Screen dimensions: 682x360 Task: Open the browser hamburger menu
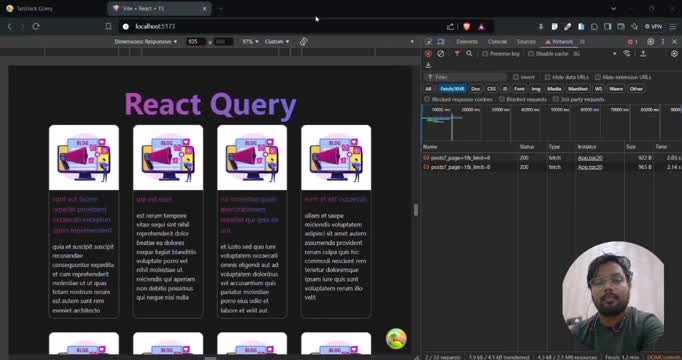pos(672,27)
